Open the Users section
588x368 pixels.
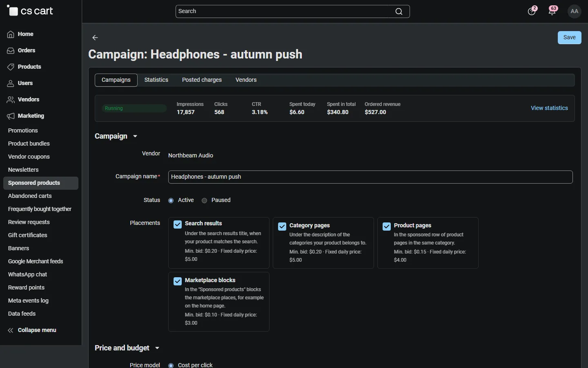(20, 83)
